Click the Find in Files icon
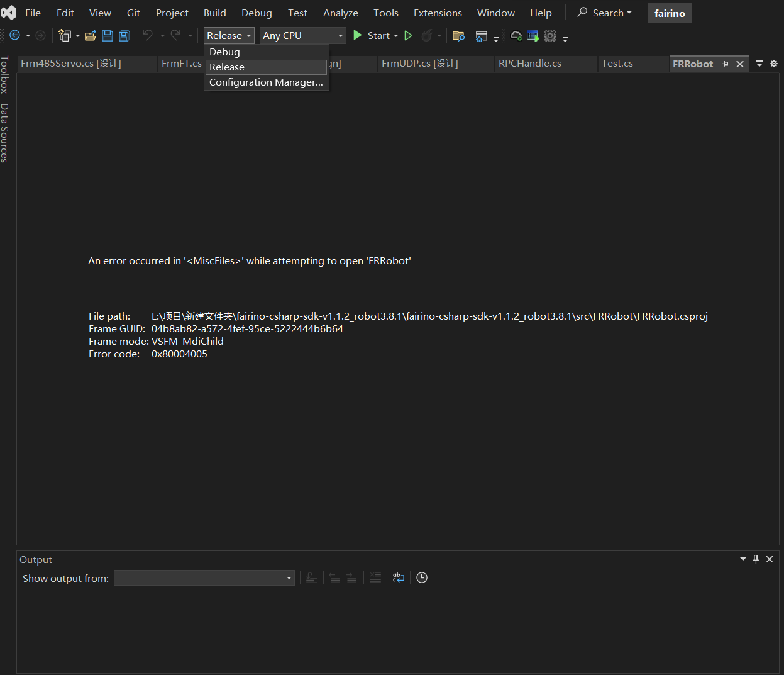 (458, 36)
